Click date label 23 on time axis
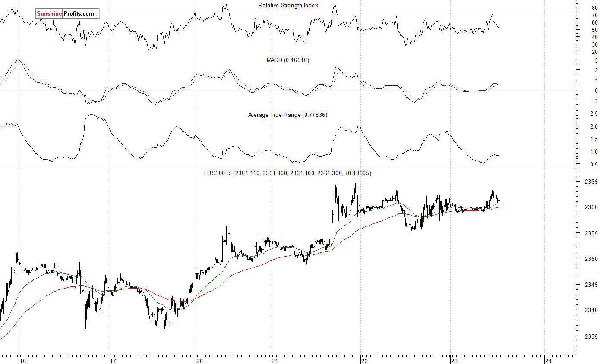The image size is (600, 364). point(454,361)
